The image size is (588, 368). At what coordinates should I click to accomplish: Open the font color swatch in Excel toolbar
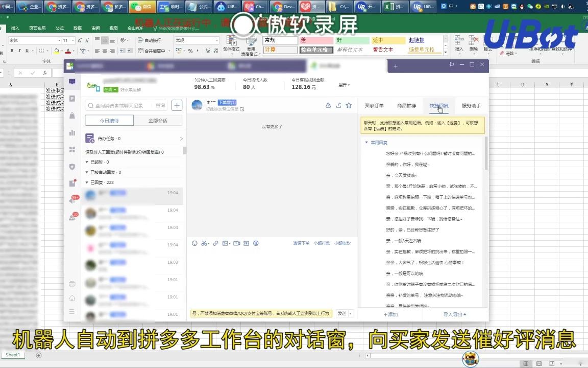(x=68, y=52)
